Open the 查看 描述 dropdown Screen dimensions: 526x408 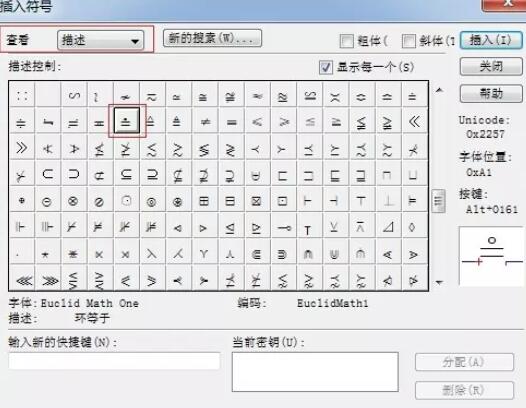point(101,40)
